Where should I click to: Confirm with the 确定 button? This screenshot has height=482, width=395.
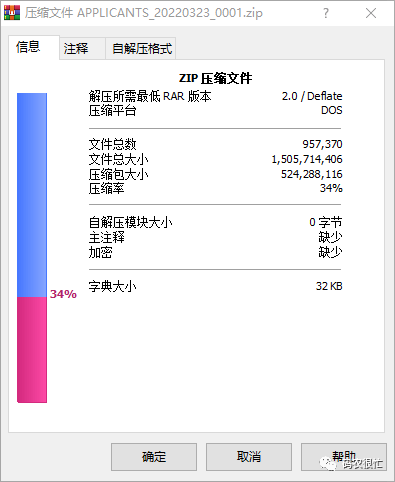click(154, 457)
